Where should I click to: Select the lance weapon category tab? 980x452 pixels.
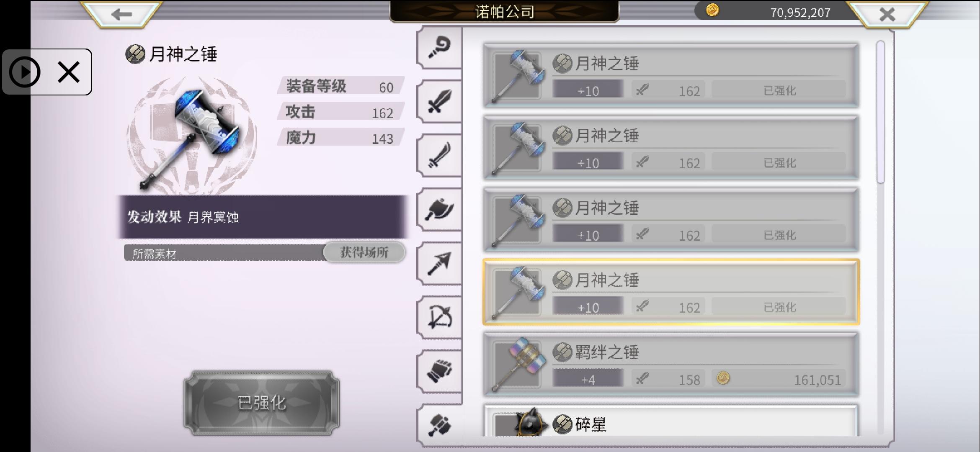[x=439, y=263]
